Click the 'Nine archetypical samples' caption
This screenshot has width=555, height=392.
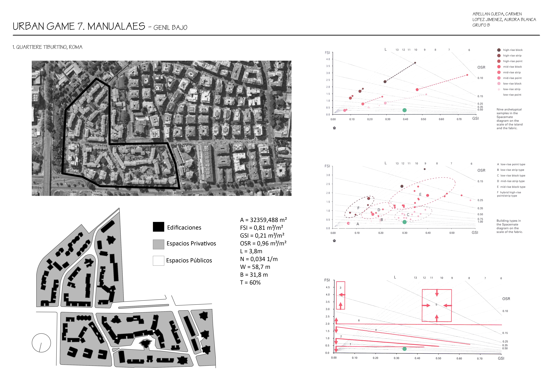pos(510,119)
